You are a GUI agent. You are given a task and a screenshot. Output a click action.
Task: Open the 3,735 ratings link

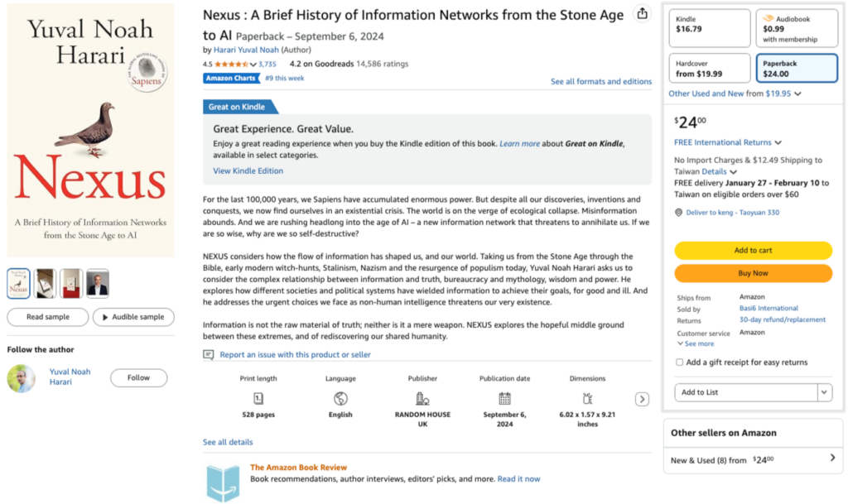pos(267,65)
